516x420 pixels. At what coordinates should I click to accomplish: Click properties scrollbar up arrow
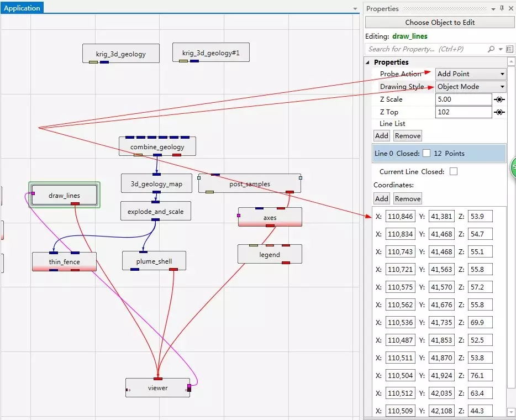point(511,61)
